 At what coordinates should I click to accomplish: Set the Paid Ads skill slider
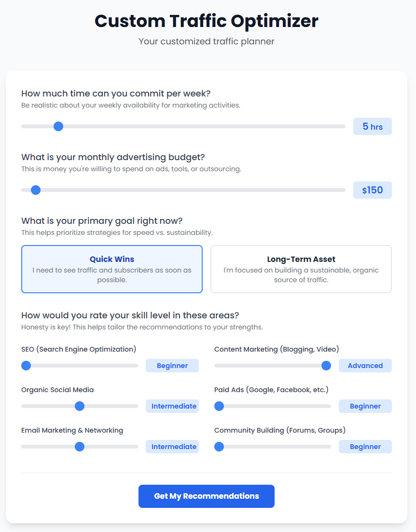pyautogui.click(x=219, y=406)
